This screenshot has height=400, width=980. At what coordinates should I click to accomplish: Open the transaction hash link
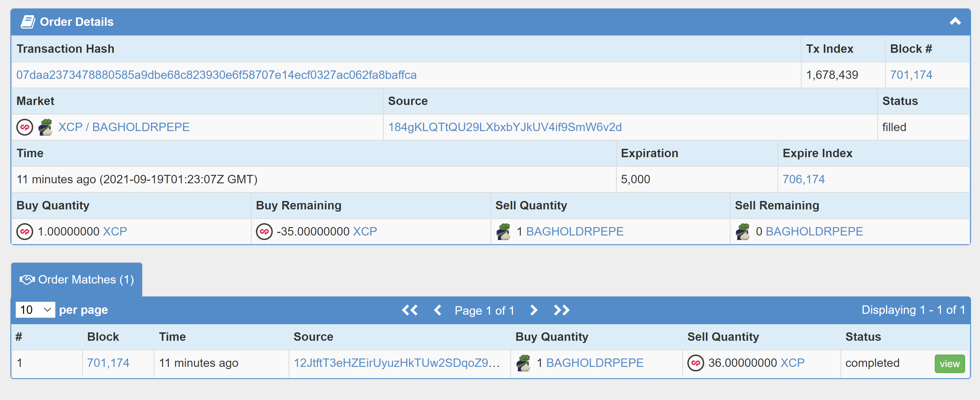(216, 75)
